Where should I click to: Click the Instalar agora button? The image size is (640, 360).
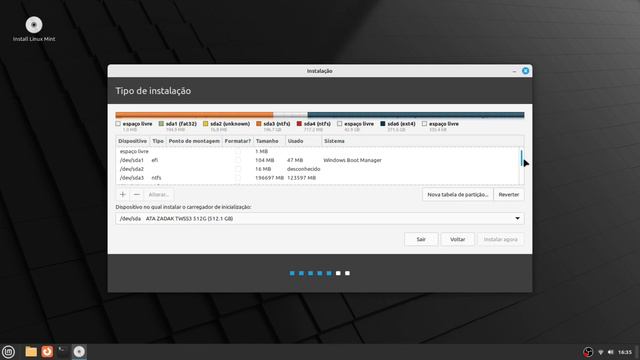coord(500,239)
